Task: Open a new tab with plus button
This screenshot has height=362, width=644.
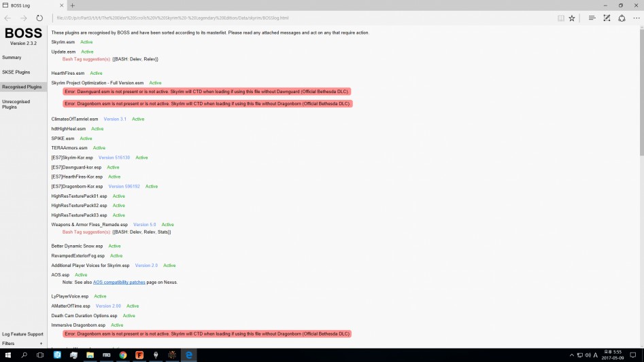Action: pos(72,5)
